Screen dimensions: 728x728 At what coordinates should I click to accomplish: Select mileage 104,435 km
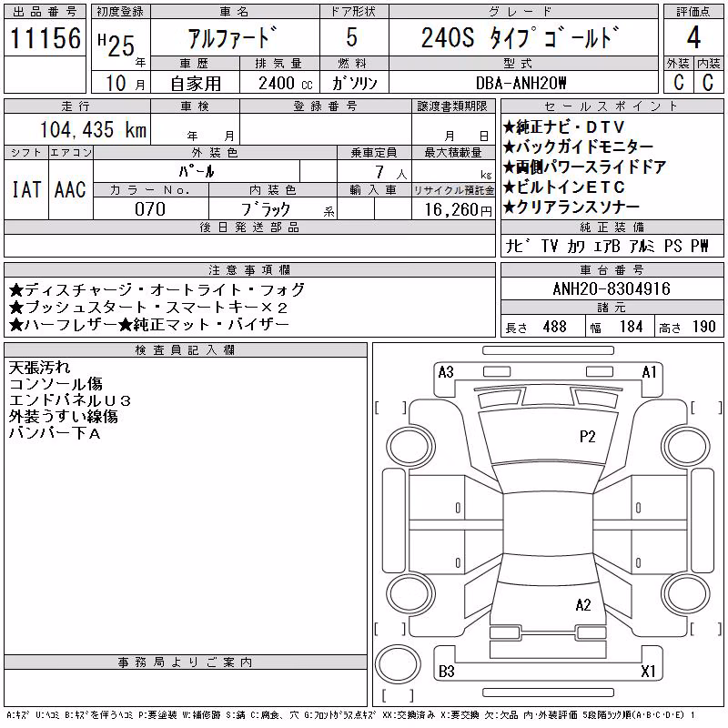(94, 129)
